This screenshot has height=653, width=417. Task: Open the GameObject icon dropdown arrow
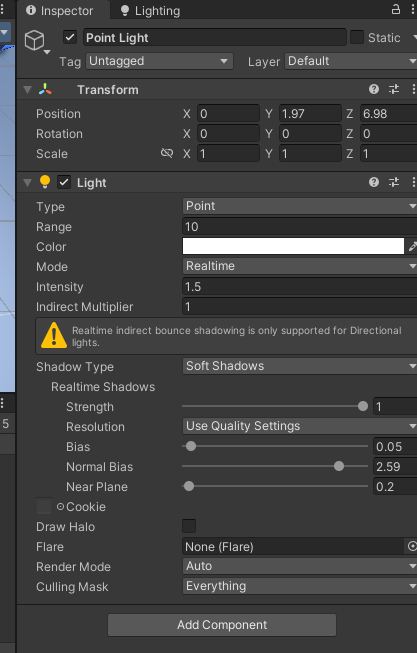coord(47,52)
